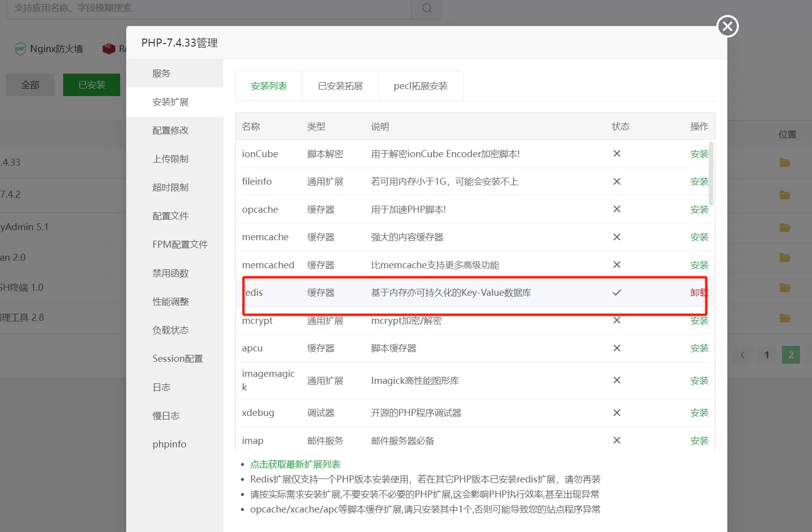Switch to the 安装列表 tab

click(269, 86)
